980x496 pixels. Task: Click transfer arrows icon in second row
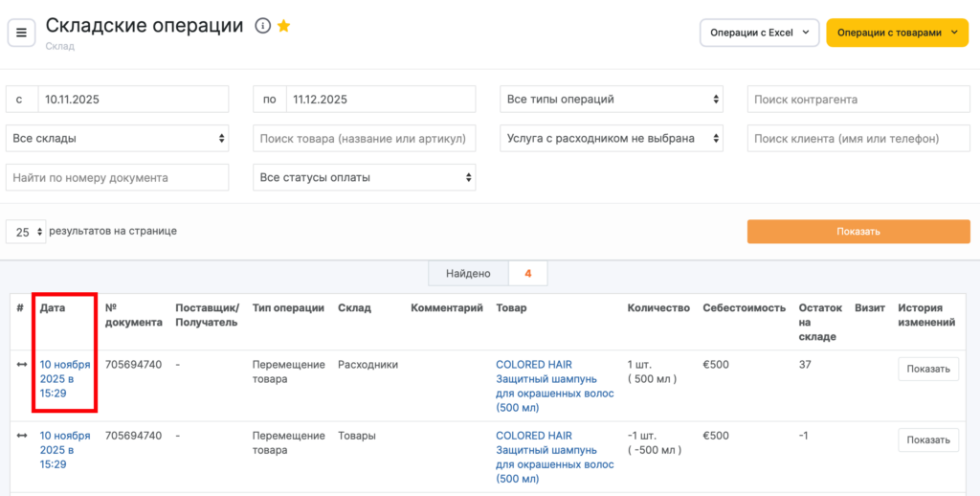(21, 436)
